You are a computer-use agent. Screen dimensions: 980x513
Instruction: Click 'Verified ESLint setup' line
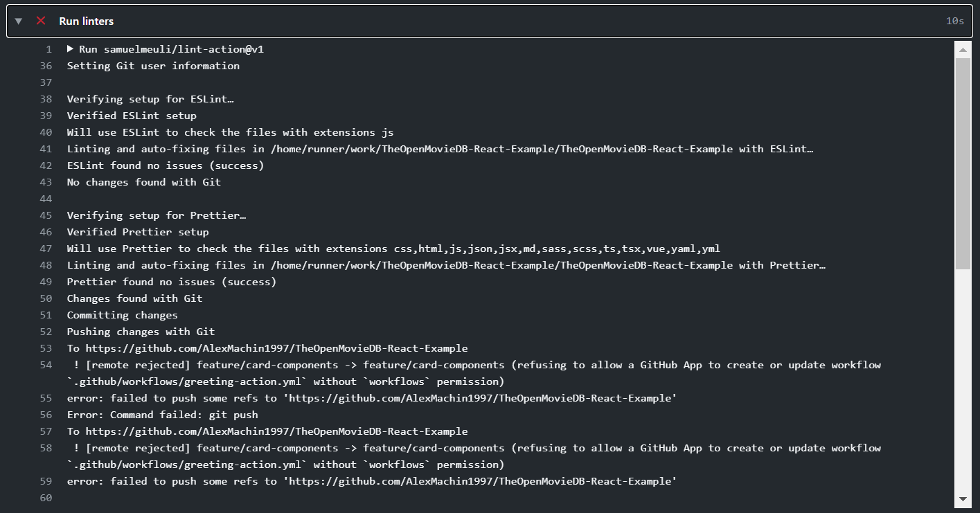tap(132, 116)
